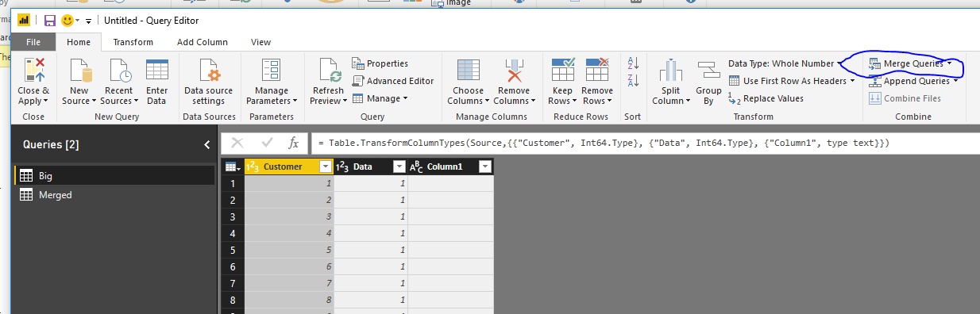
Task: Select row number 4 header
Action: (233, 233)
